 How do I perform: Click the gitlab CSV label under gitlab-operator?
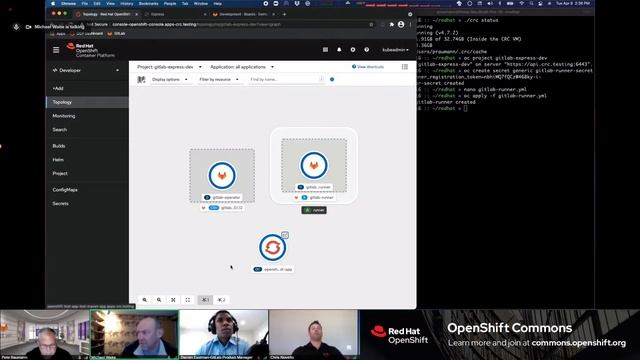(x=223, y=208)
